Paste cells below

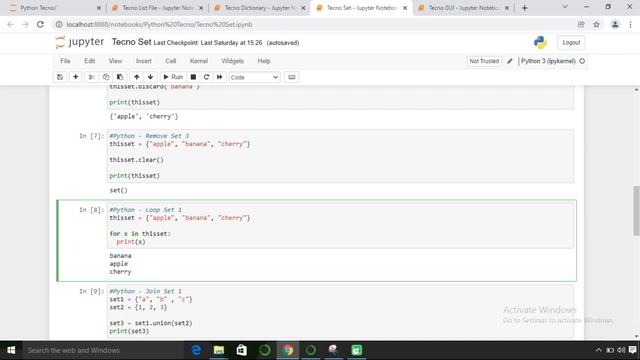pos(120,77)
